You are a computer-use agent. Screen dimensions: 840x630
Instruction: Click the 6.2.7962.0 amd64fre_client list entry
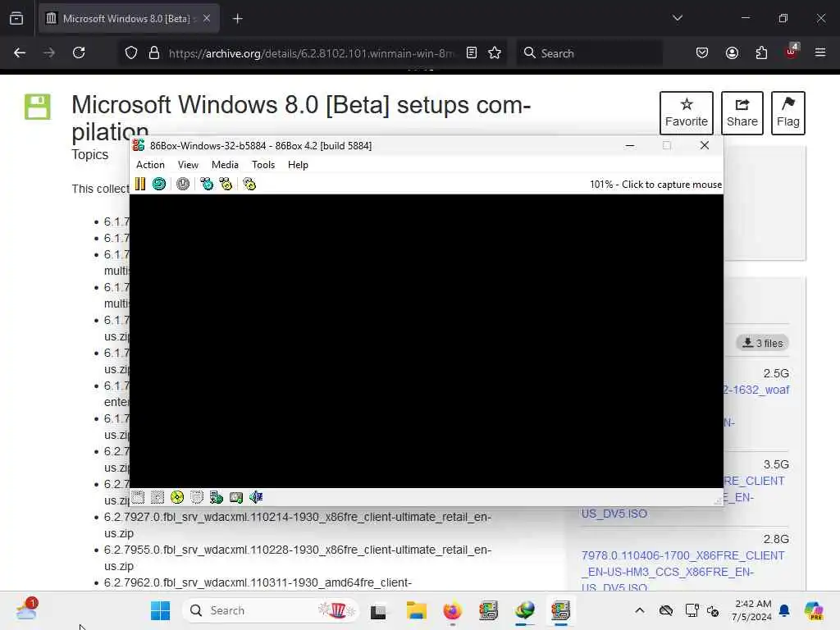point(258,582)
